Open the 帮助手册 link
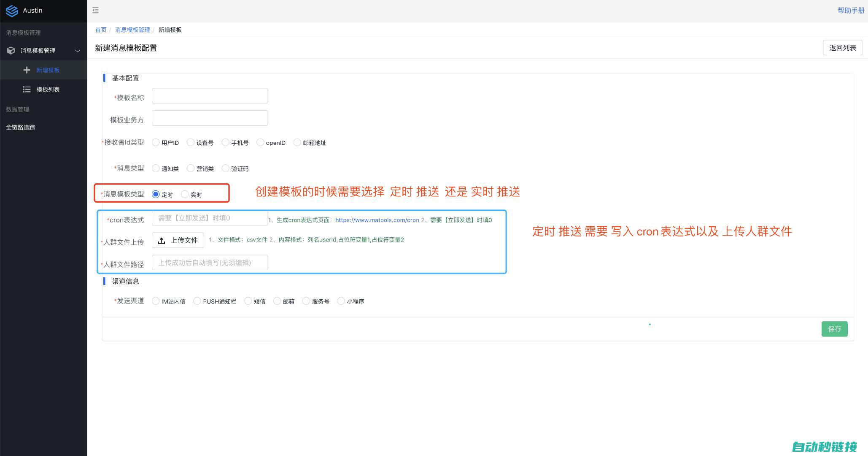This screenshot has width=868, height=456. click(851, 10)
